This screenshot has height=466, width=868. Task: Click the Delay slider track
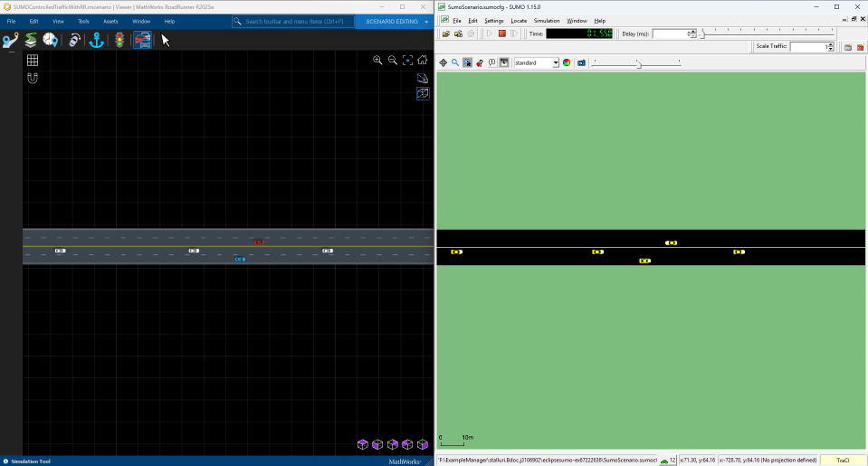769,33
